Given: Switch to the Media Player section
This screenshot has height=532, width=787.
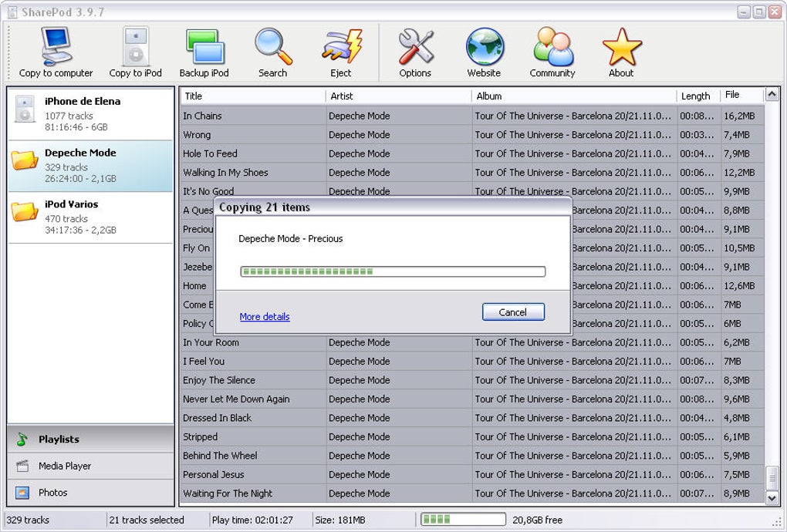Looking at the screenshot, I should [91, 466].
